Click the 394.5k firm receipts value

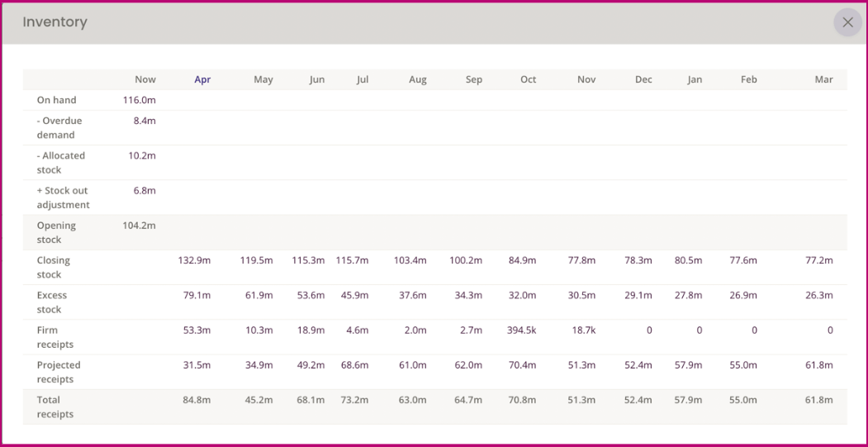pos(521,330)
